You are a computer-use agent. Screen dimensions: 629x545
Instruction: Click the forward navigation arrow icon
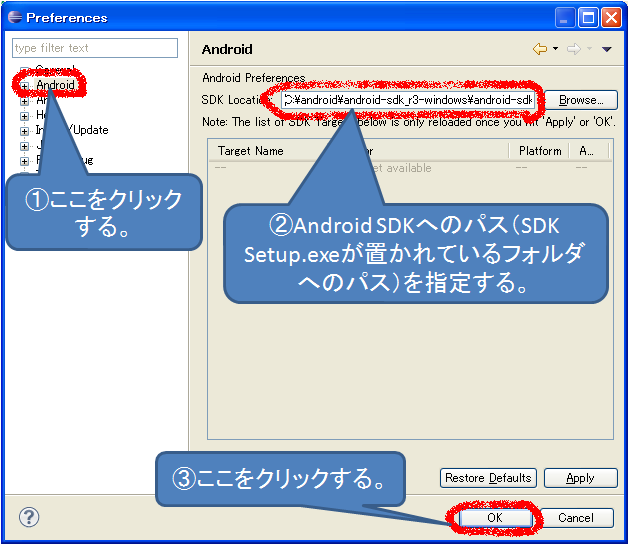coord(574,49)
